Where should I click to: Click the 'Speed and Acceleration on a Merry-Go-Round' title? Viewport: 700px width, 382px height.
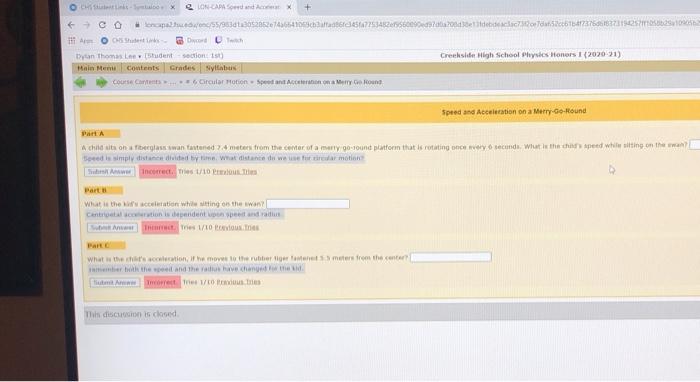[x=514, y=111]
